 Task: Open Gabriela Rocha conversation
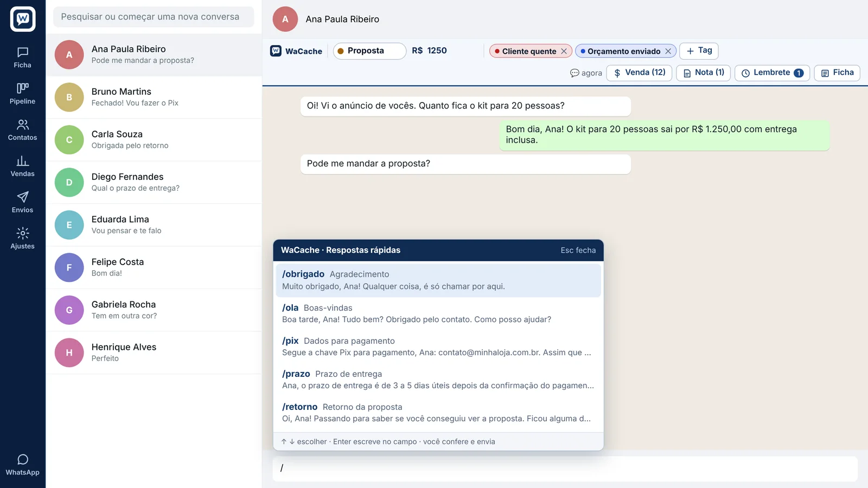click(x=154, y=310)
